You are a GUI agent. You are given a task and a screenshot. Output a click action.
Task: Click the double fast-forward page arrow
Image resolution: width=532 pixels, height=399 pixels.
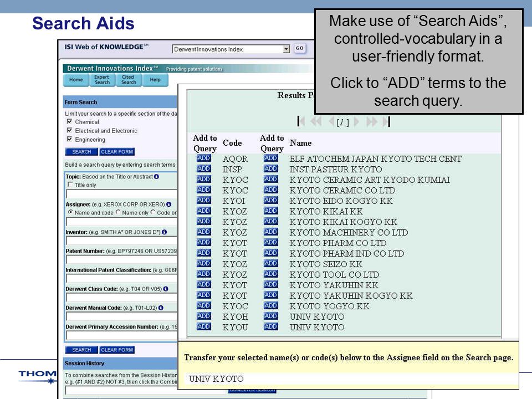point(372,121)
